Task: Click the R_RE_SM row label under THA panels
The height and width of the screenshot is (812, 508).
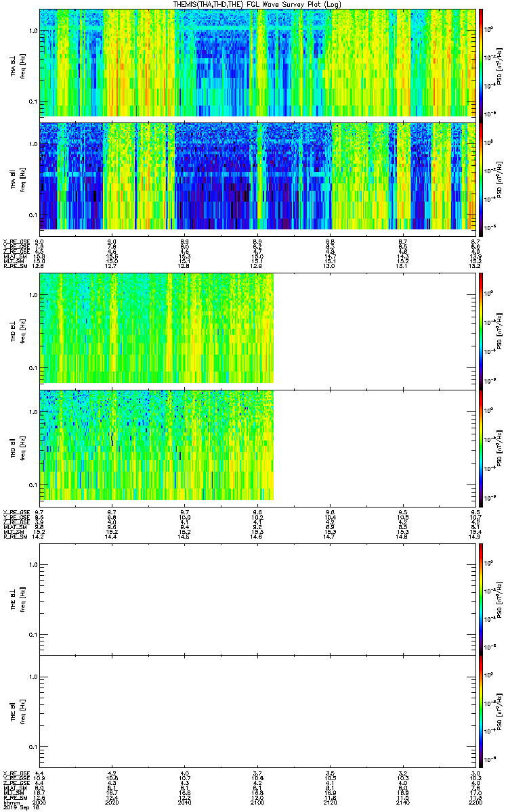Action: [15, 266]
